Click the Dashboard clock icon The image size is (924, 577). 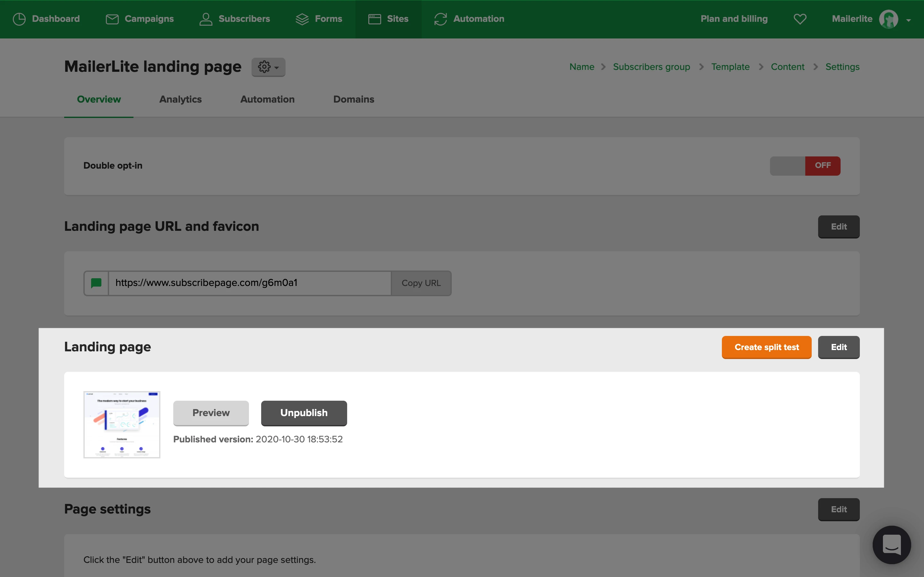pyautogui.click(x=19, y=19)
